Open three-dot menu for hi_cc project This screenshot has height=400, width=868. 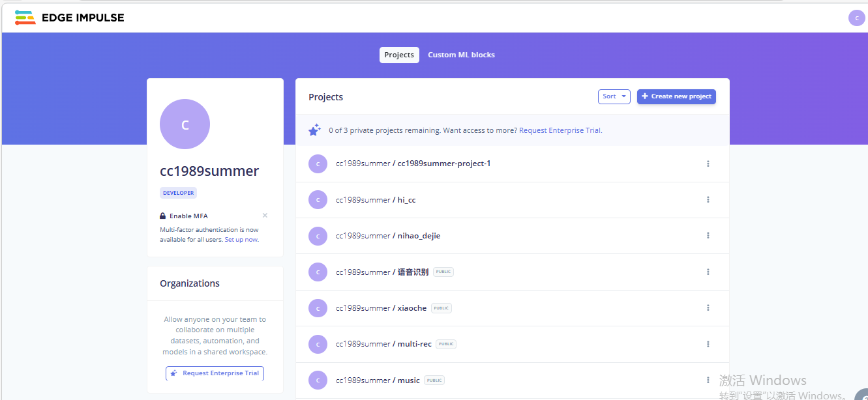(708, 200)
